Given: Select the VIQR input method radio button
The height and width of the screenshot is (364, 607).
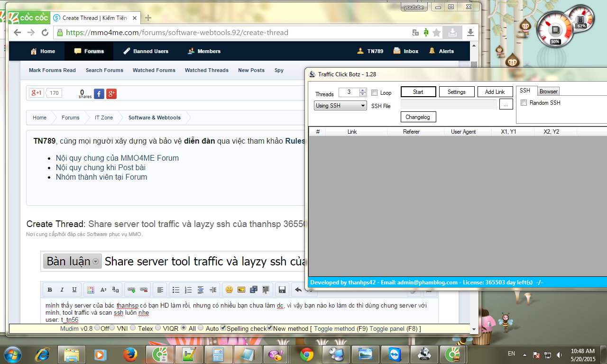Looking at the screenshot, I should (x=158, y=328).
